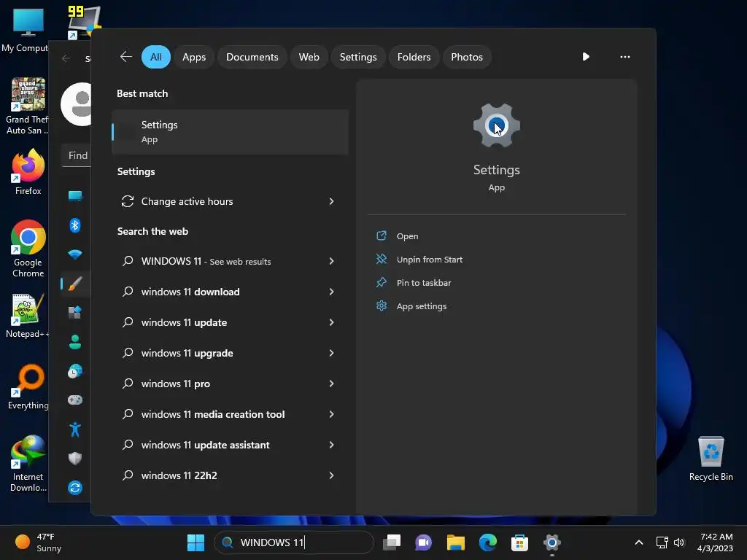Select the windows 11 pro suggestion
Viewport: 747px width, 560px height.
coord(230,384)
